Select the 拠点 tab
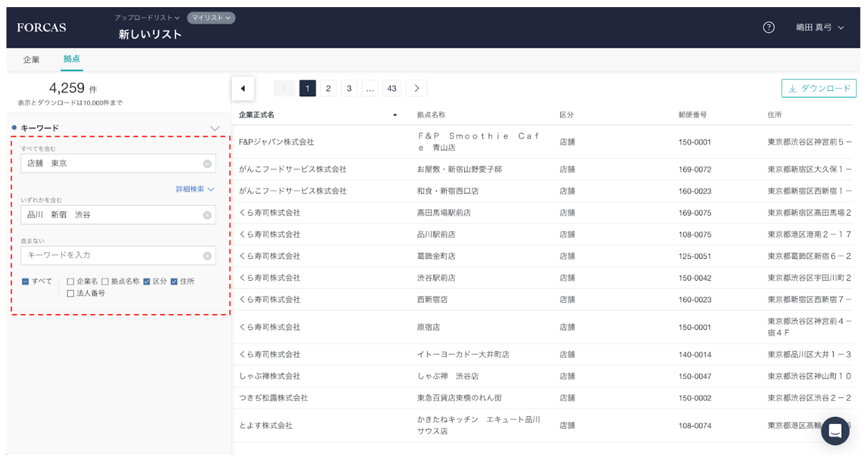This screenshot has height=462, width=868. pyautogui.click(x=72, y=59)
